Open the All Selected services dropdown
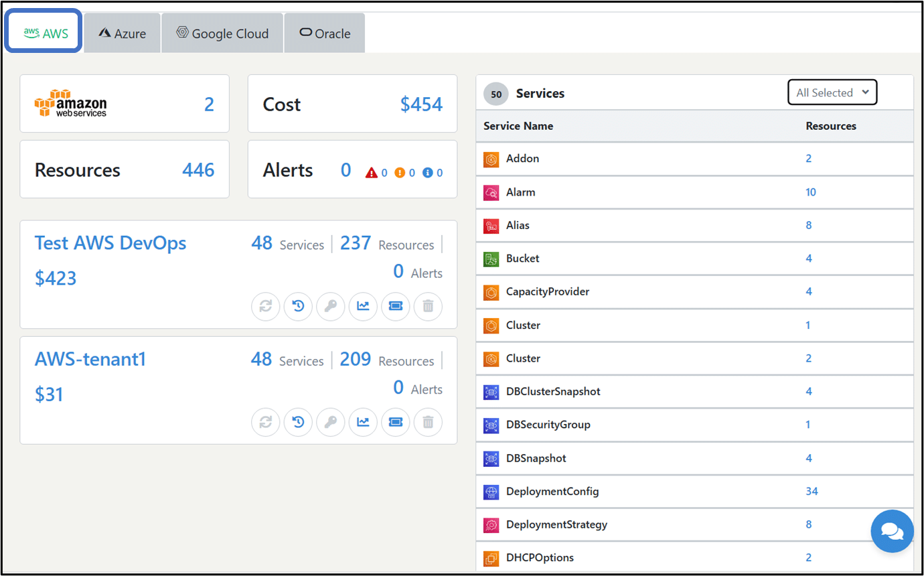Viewport: 924px width, 576px height. pyautogui.click(x=832, y=92)
